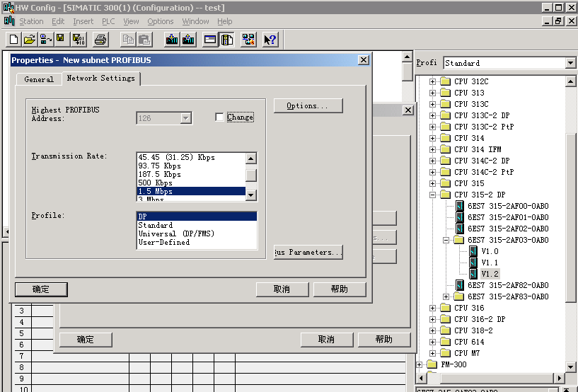The image size is (578, 392).
Task: Click the context Help arrow icon
Action: point(270,39)
